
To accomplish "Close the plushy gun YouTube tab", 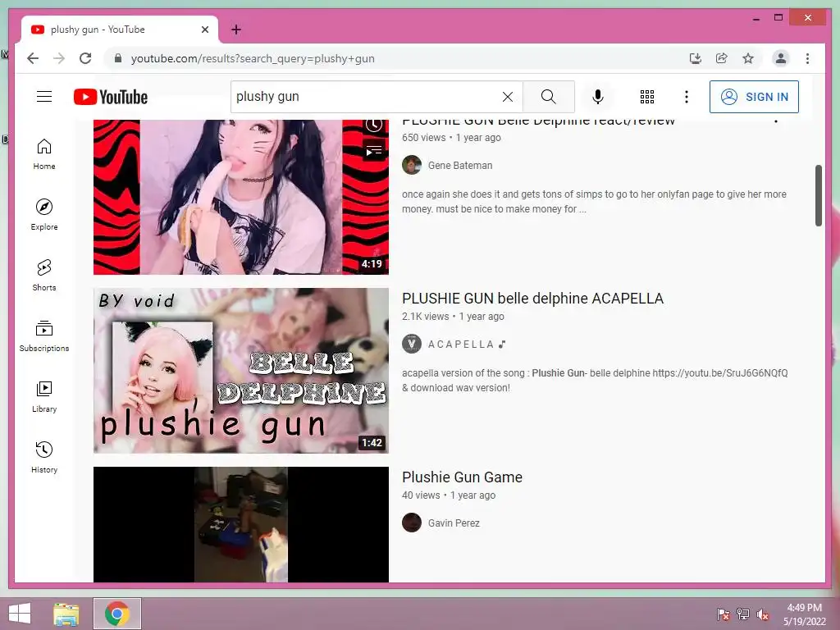I will click(x=204, y=30).
